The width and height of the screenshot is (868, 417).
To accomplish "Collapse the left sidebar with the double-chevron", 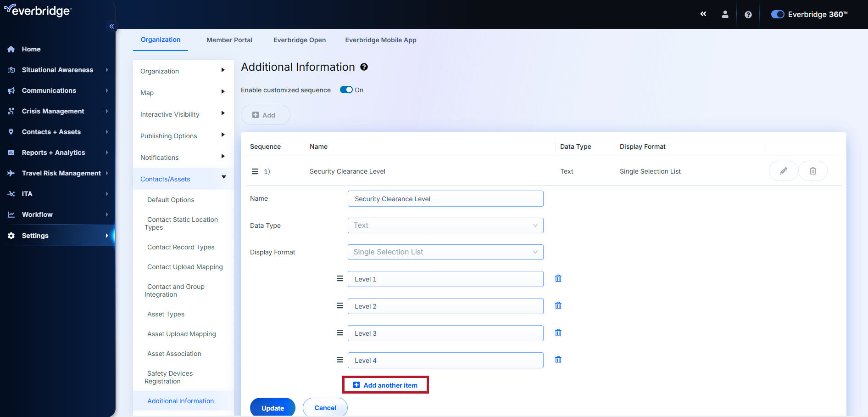I will [x=111, y=26].
